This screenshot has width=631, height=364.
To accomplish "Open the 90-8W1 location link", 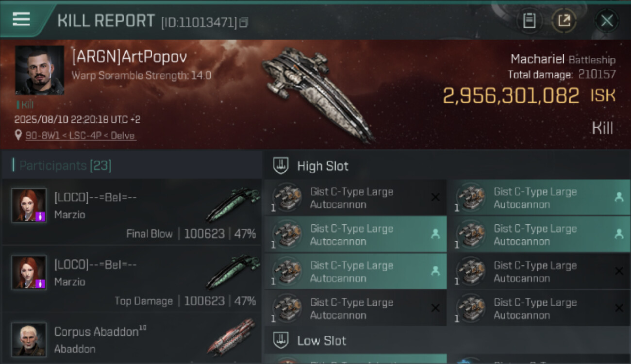I will coord(81,135).
